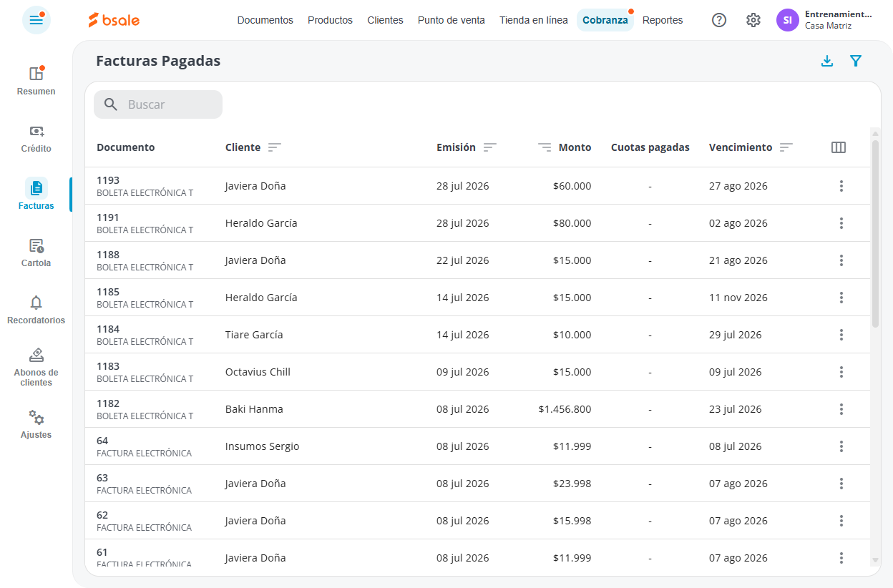Open row options for document 63
This screenshot has height=588, width=893.
click(x=841, y=484)
